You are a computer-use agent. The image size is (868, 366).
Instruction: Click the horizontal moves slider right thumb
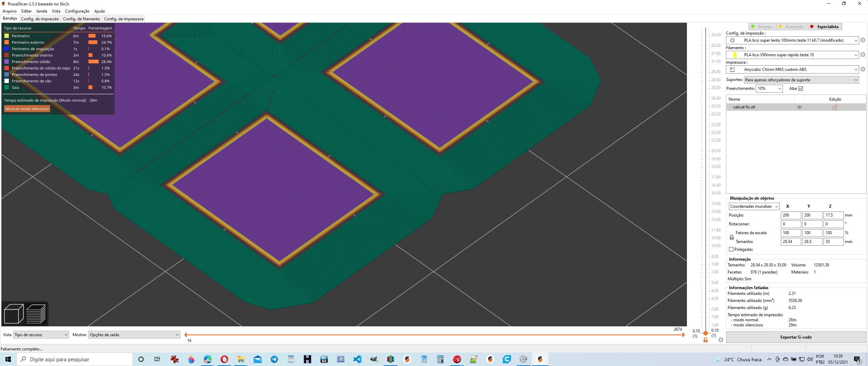(683, 335)
